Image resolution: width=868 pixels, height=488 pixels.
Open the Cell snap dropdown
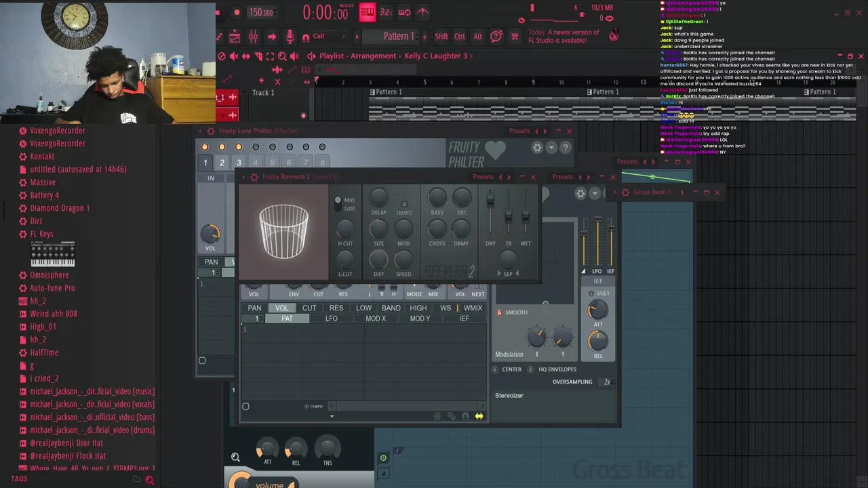(x=329, y=37)
